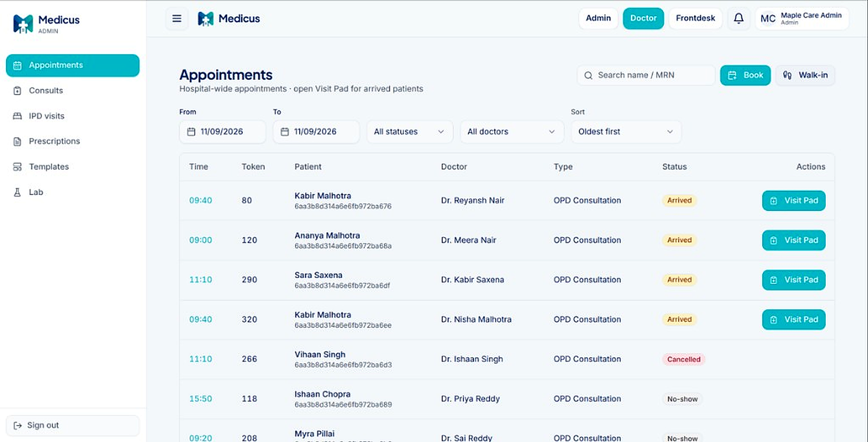Image resolution: width=868 pixels, height=442 pixels.
Task: Open the Maple Care Admin profile menu
Action: click(x=802, y=19)
